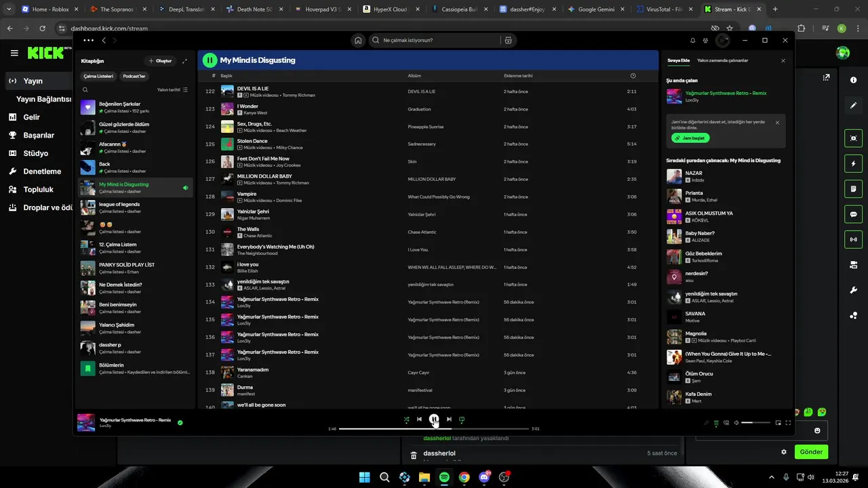Sort by the Ekleme tarihi column
The height and width of the screenshot is (488, 868).
[x=518, y=76]
